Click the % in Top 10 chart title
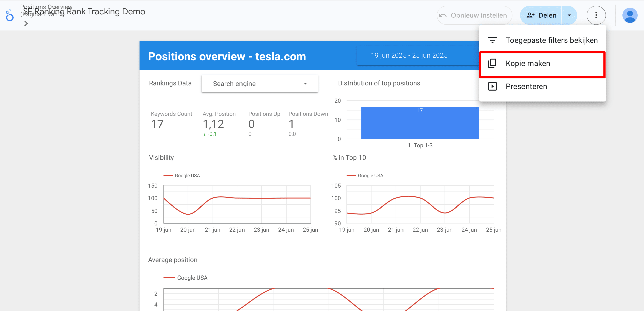644x311 pixels. [349, 158]
